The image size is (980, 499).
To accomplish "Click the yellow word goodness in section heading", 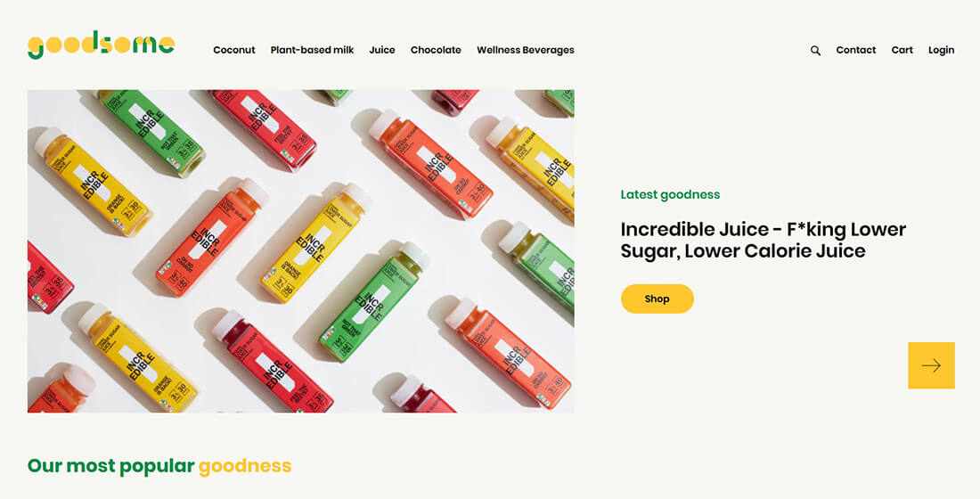I will coord(245,467).
